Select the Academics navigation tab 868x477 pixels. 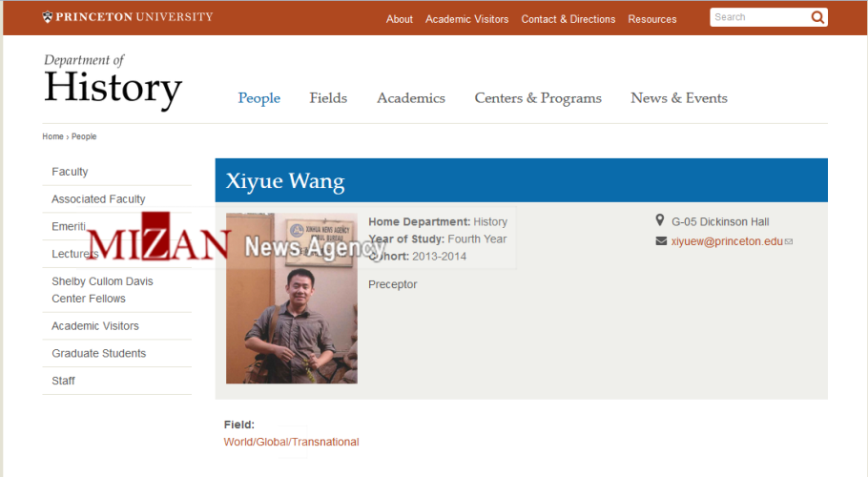411,98
